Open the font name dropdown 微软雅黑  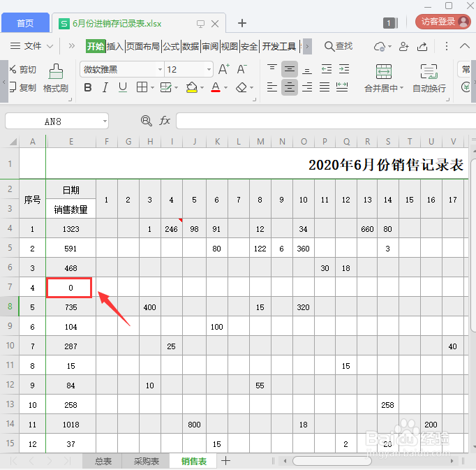point(160,70)
